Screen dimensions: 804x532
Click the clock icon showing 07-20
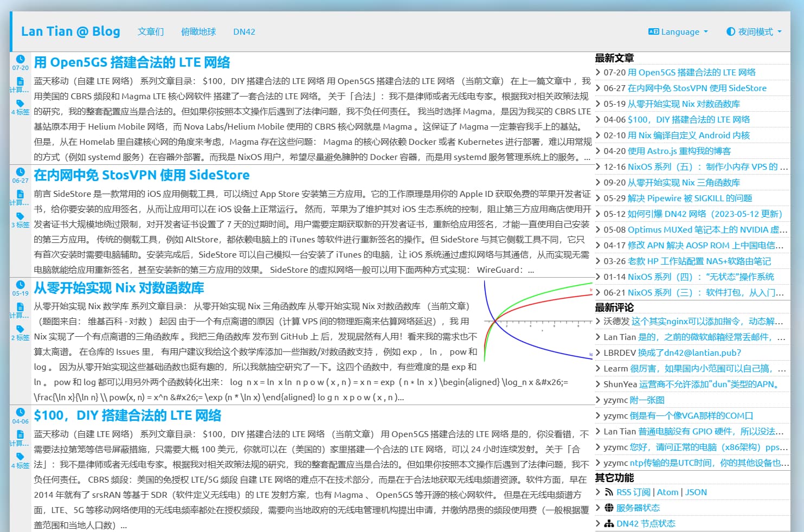[20, 59]
